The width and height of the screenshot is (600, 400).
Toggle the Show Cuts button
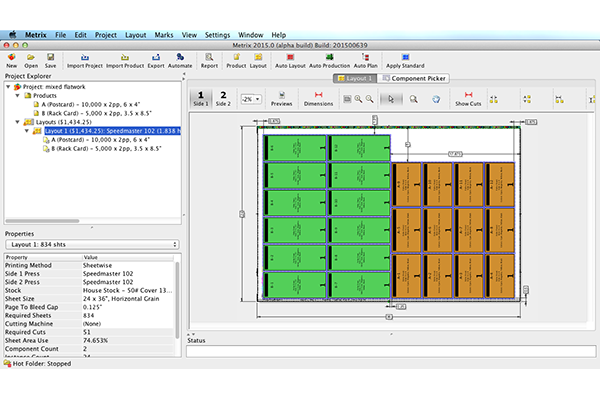point(468,98)
